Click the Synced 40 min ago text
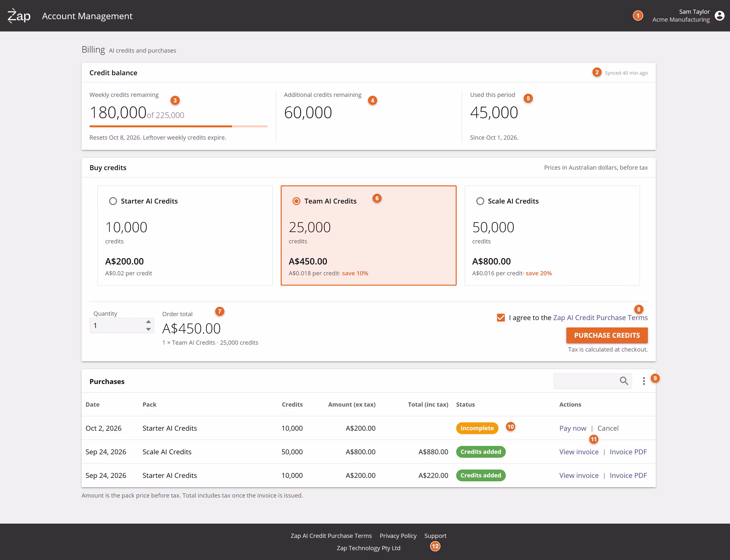The image size is (730, 560). click(626, 73)
